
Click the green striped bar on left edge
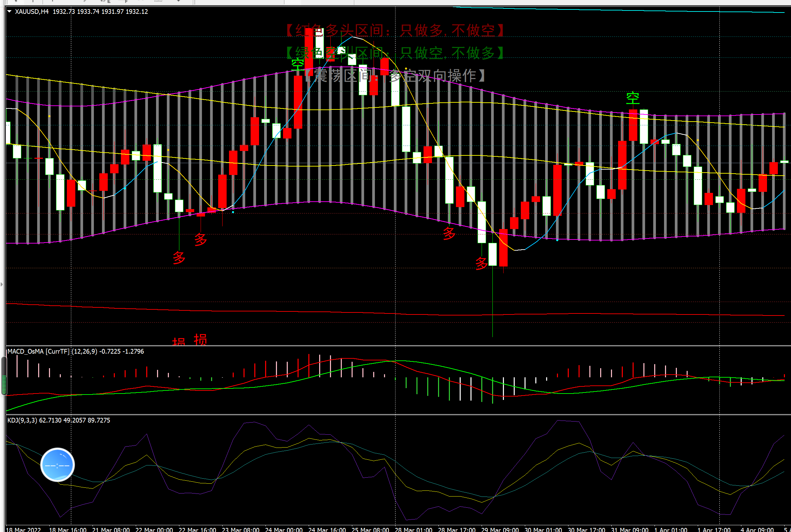(4, 384)
